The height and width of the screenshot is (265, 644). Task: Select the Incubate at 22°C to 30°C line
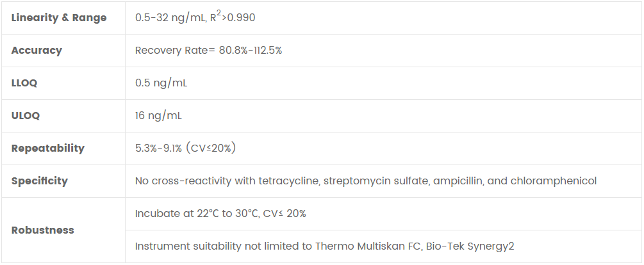(220, 214)
